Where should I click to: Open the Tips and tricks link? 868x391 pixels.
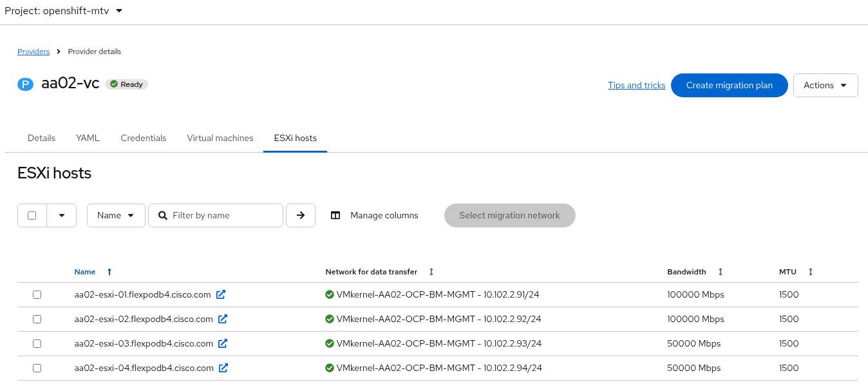[637, 85]
